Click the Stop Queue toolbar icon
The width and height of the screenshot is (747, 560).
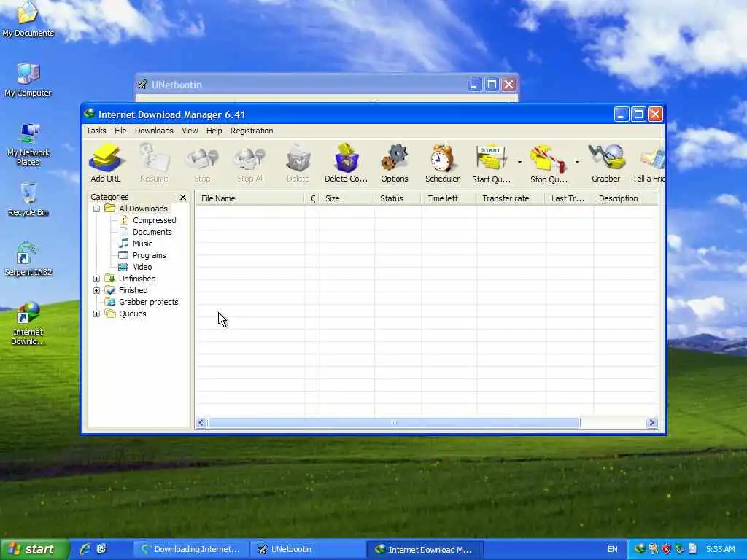[549, 163]
